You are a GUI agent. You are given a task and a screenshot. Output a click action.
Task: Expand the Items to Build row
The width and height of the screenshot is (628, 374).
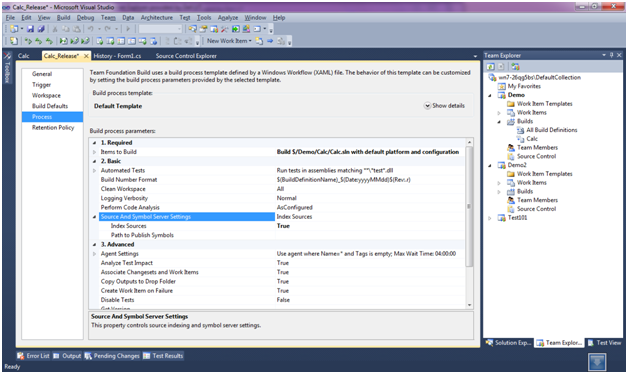[95, 152]
